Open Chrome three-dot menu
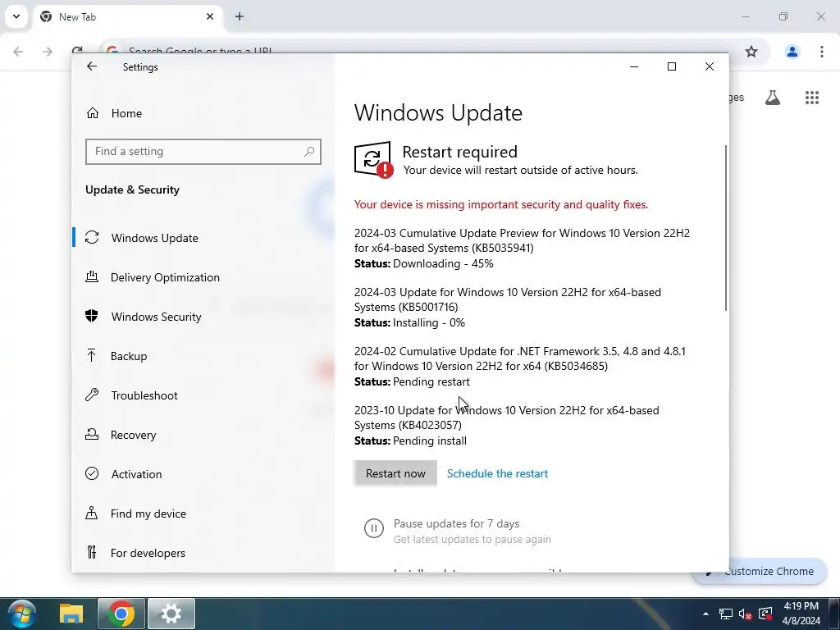Screen dimensions: 840x630 coord(822,52)
